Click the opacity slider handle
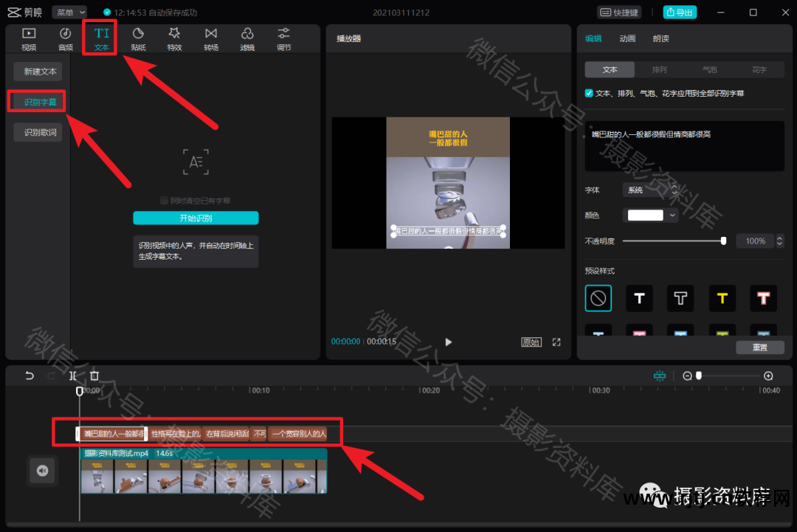 coord(723,241)
